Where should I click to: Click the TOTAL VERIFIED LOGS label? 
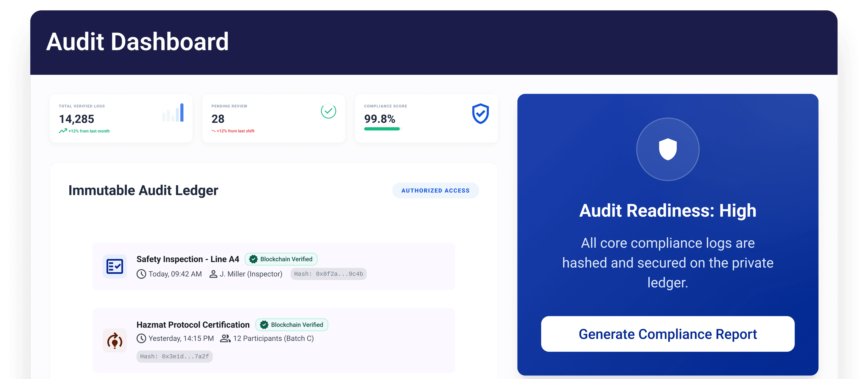[82, 106]
